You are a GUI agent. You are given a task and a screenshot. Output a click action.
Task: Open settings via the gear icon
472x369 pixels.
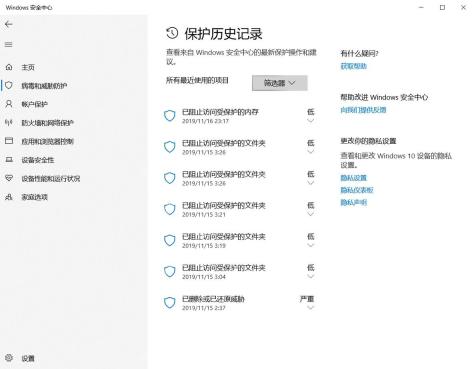[9, 358]
